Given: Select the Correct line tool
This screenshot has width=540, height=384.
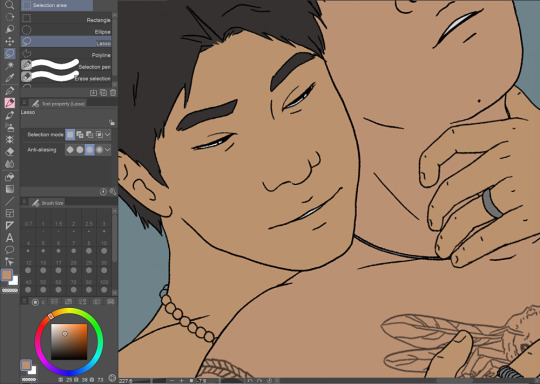Looking at the screenshot, I should pos(10,261).
